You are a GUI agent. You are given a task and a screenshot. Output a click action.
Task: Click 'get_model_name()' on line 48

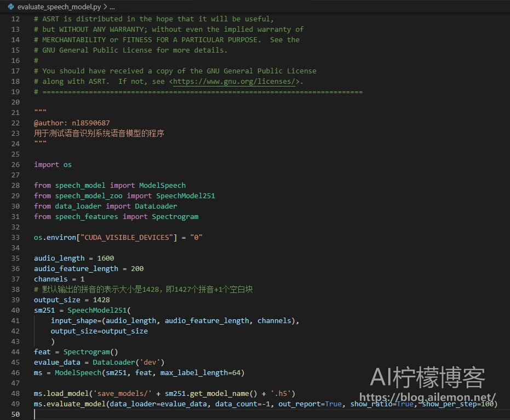point(224,393)
